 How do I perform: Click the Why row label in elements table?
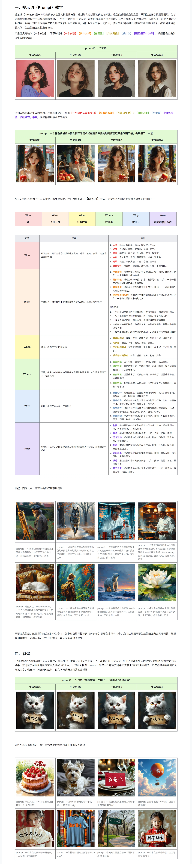[x=27, y=406]
